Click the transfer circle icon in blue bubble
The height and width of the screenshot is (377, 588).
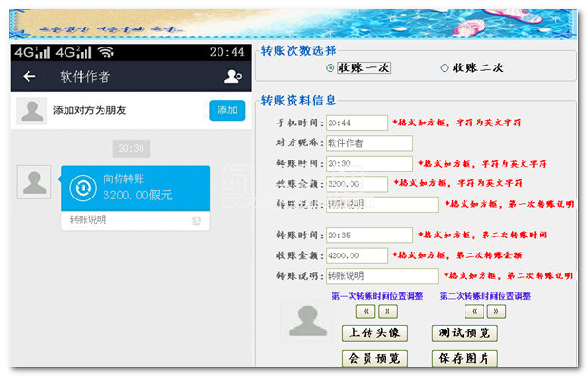point(83,188)
